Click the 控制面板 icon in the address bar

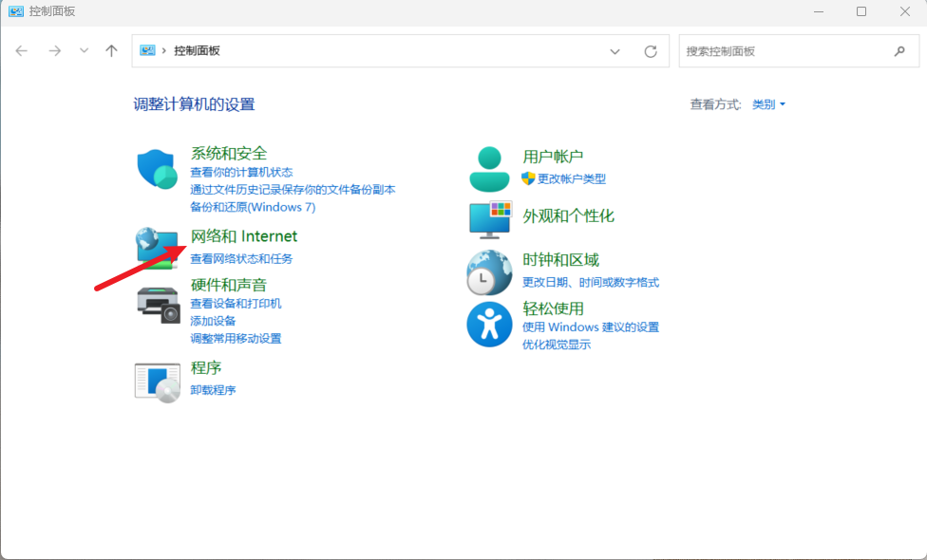(x=144, y=51)
